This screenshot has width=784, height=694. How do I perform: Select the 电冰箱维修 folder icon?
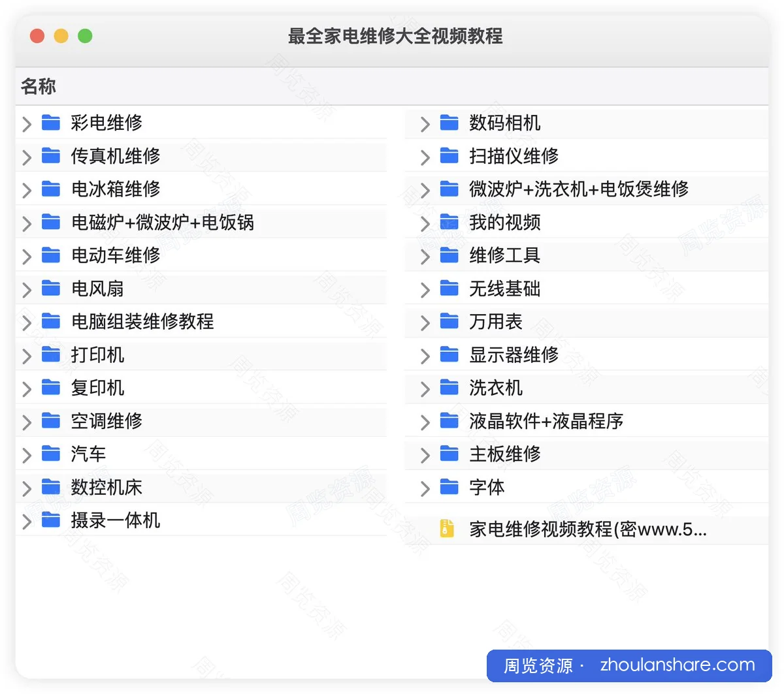51,189
